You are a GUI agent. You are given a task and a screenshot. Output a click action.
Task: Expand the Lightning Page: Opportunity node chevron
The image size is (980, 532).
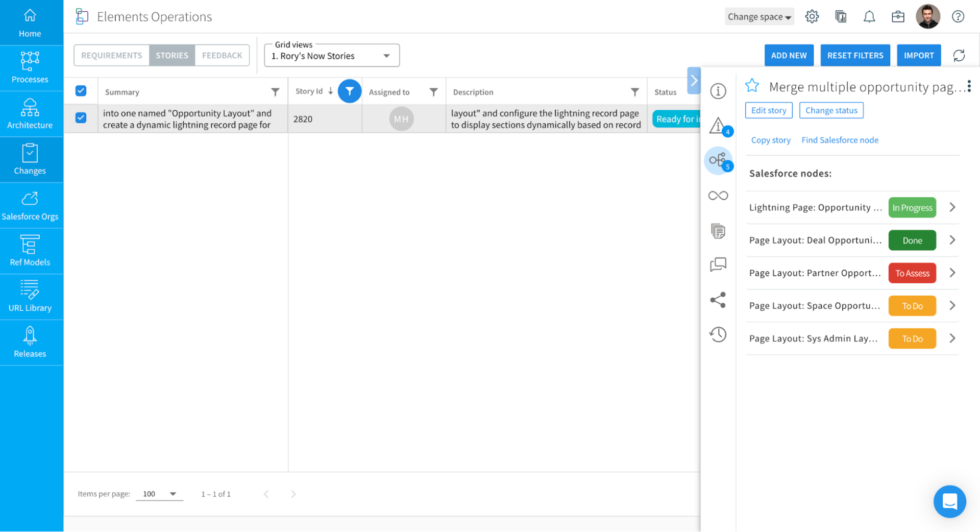952,207
